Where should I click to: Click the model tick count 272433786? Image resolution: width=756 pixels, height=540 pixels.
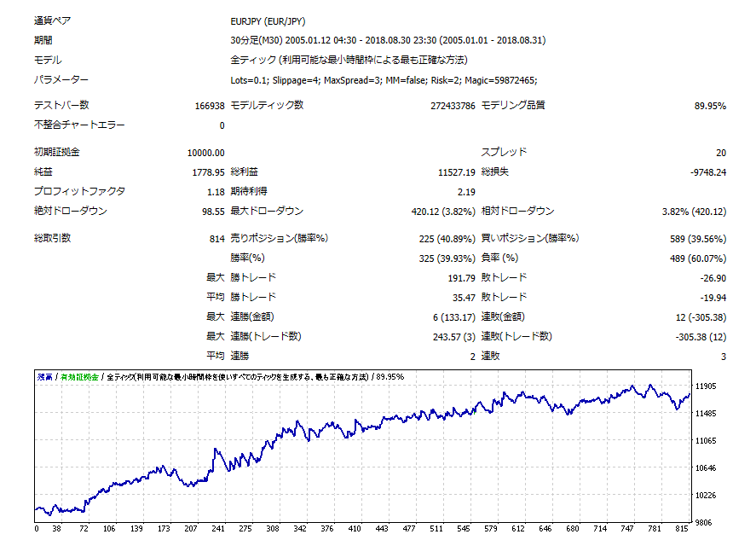(453, 106)
